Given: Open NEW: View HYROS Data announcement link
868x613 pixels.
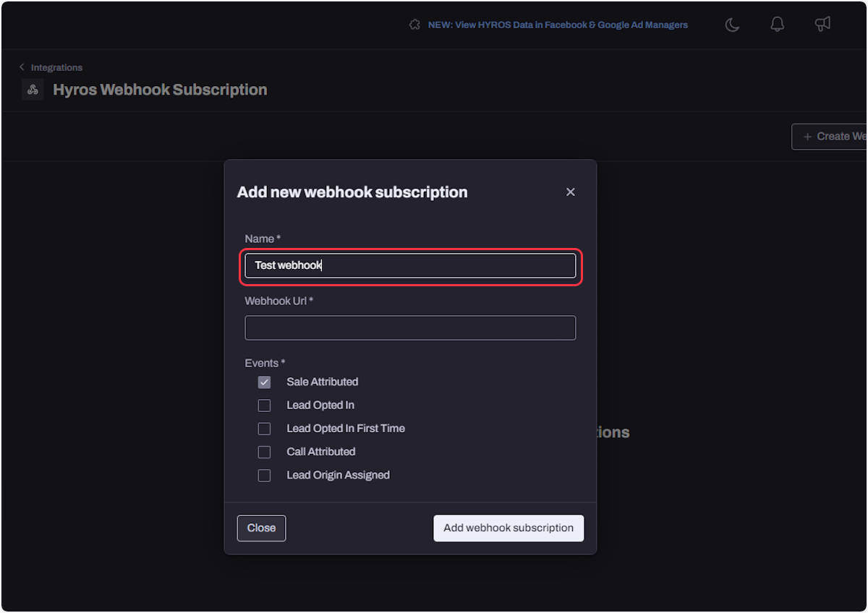Looking at the screenshot, I should tap(558, 25).
